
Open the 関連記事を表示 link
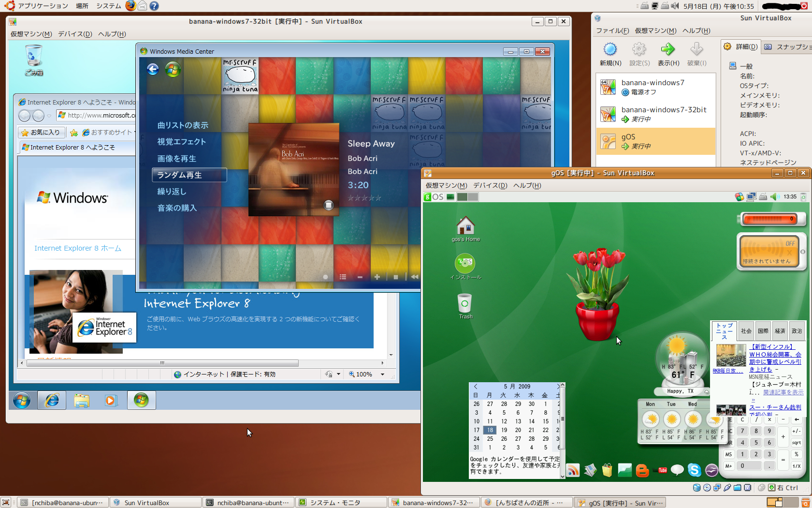point(783,392)
